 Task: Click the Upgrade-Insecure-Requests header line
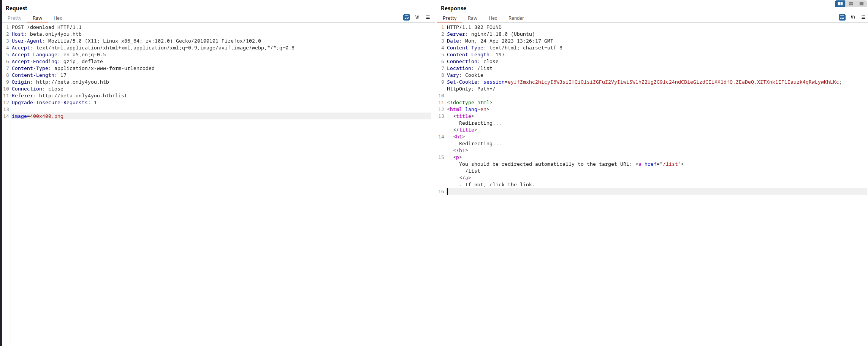[54, 103]
